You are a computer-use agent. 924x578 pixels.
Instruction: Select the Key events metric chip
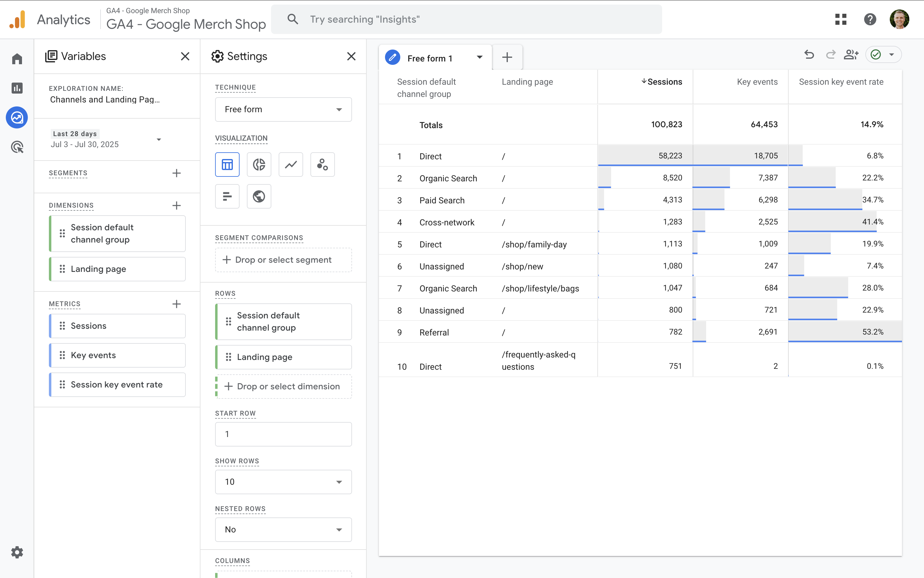click(117, 355)
